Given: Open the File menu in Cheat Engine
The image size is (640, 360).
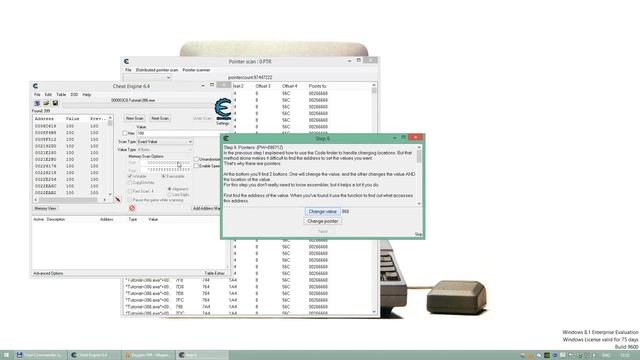Looking at the screenshot, I should [37, 94].
